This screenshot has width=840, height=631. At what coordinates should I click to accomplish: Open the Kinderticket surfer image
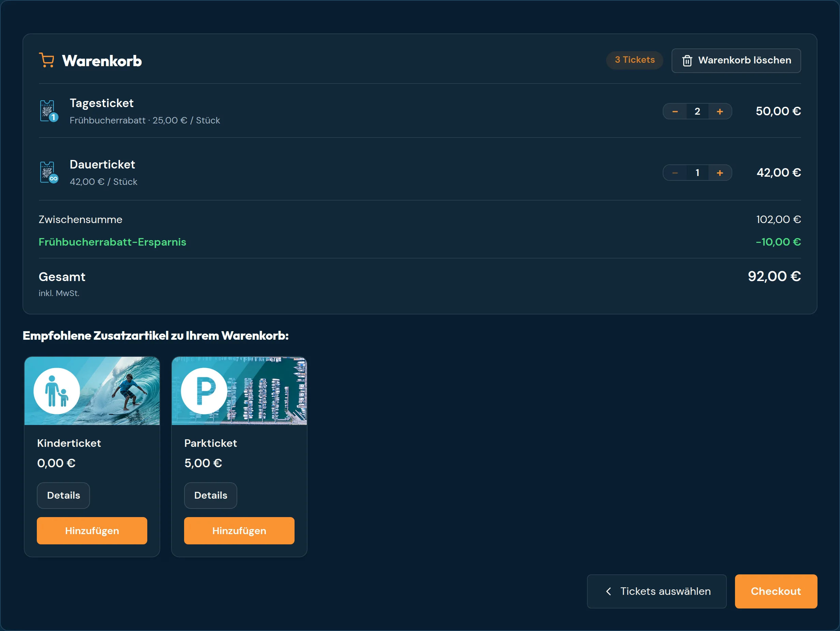(x=92, y=391)
